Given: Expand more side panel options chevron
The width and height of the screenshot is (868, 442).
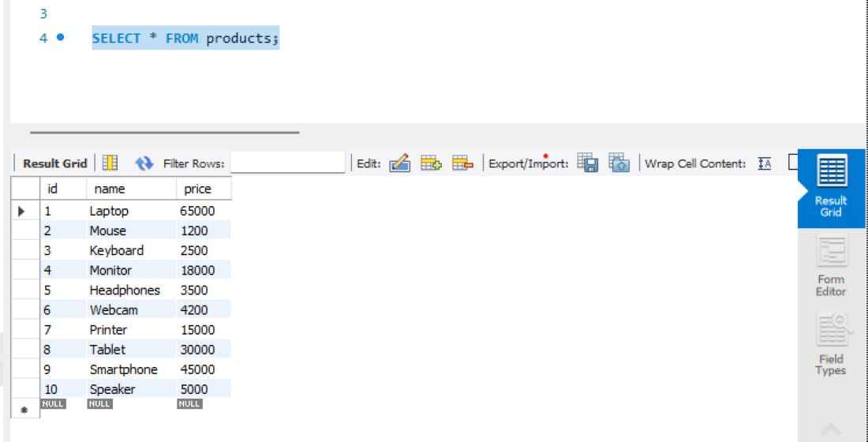Looking at the screenshot, I should (831, 430).
